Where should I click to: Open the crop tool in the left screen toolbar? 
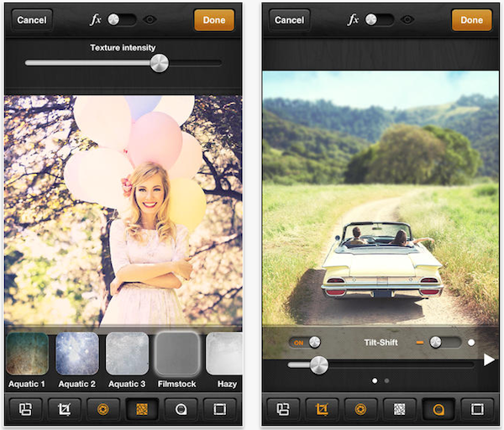coord(64,410)
